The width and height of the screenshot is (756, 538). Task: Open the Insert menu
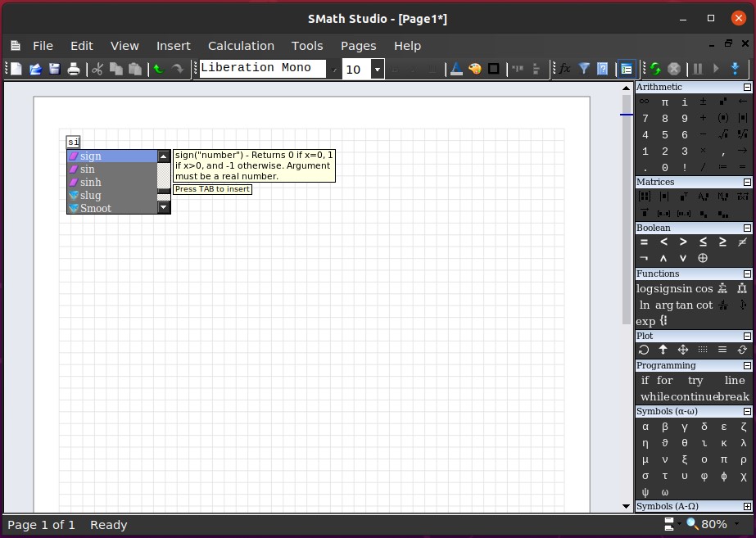[x=173, y=46]
